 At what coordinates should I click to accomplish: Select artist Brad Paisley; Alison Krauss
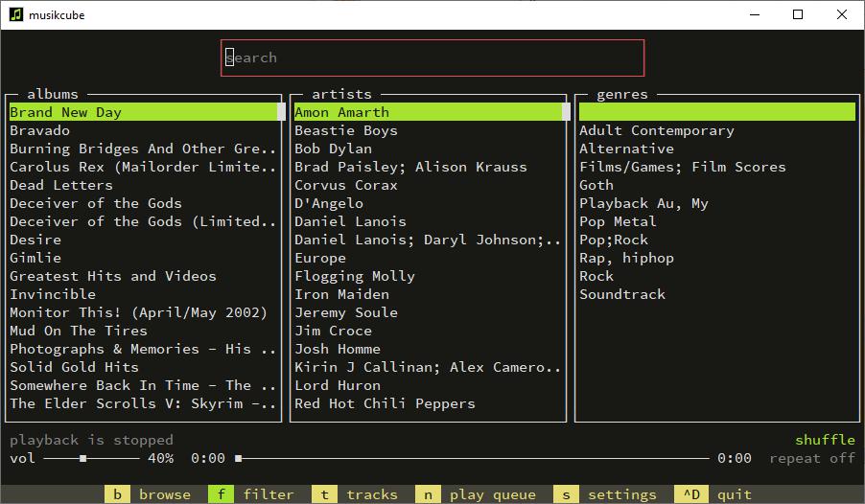coord(428,167)
